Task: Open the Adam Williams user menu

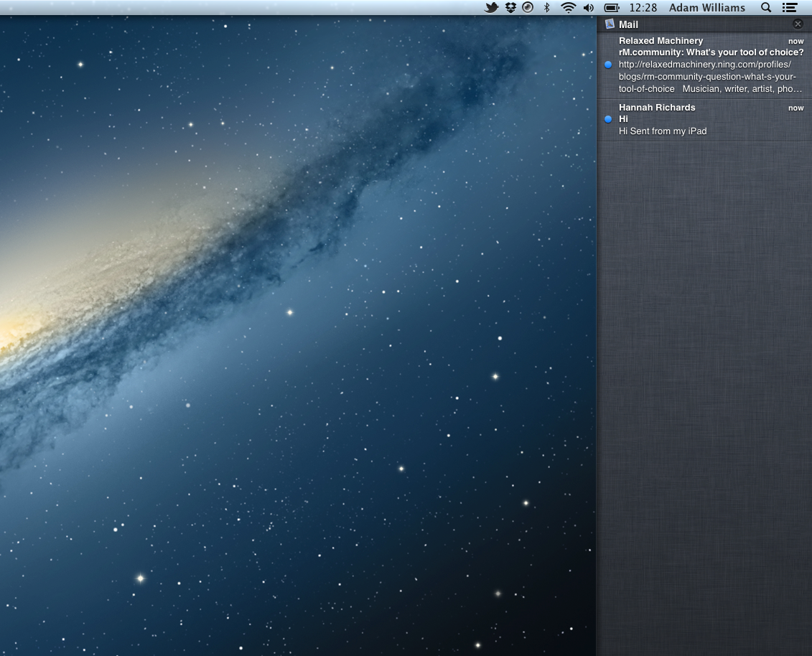Action: [x=707, y=7]
